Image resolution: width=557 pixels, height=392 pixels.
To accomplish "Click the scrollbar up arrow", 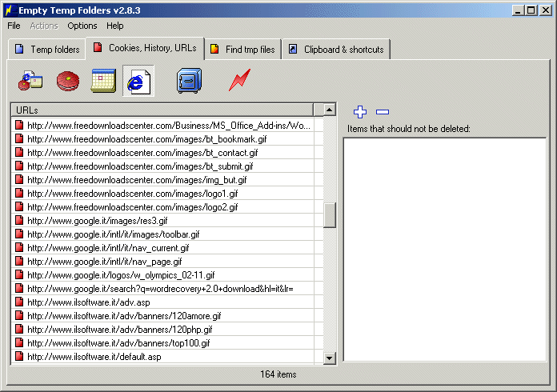I will 330,110.
